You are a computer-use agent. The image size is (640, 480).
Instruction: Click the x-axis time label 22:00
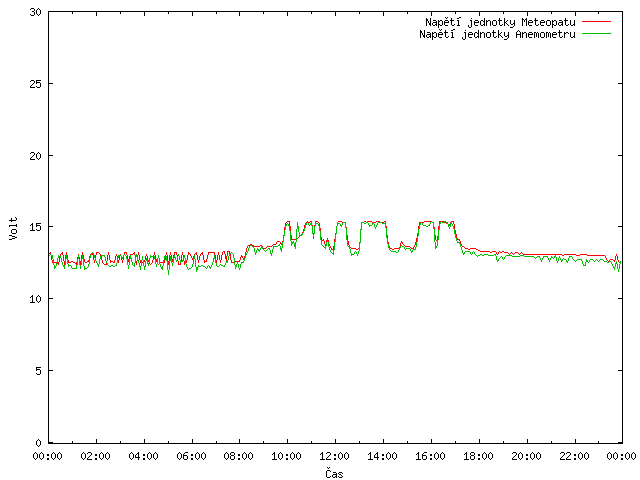pyautogui.click(x=574, y=456)
